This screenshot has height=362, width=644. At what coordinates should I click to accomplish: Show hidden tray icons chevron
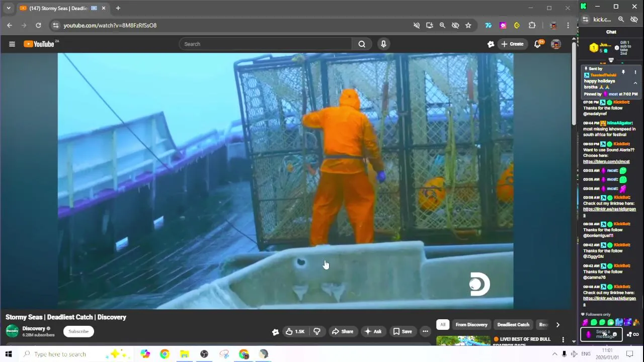click(554, 354)
